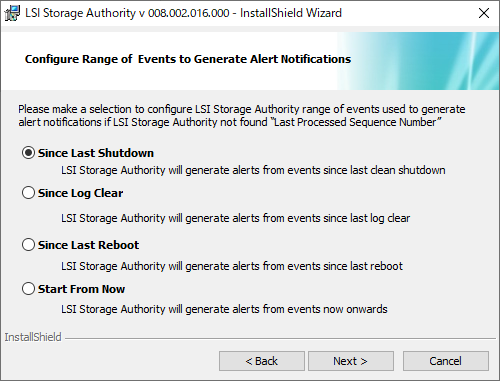Click the last clean shutdown description text
This screenshot has height=381, width=500.
click(x=253, y=170)
